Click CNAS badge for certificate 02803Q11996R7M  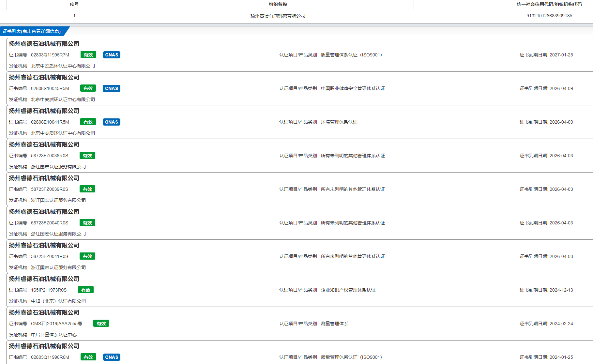(x=112, y=55)
